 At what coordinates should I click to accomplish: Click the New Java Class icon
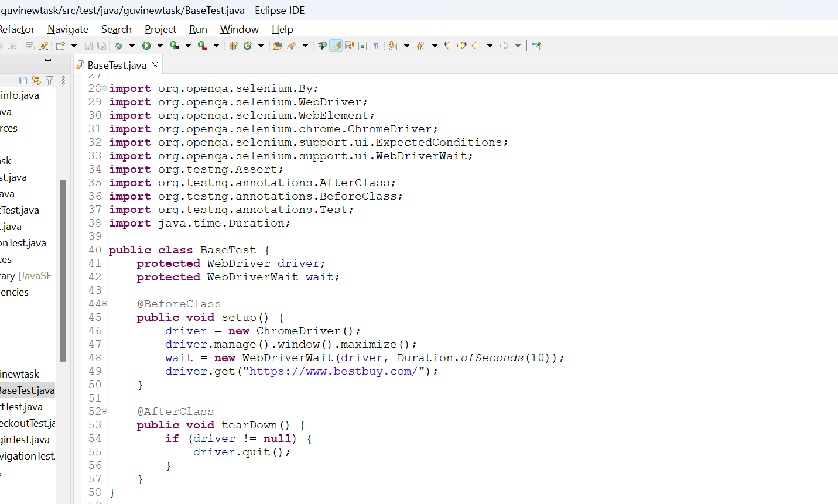click(248, 46)
